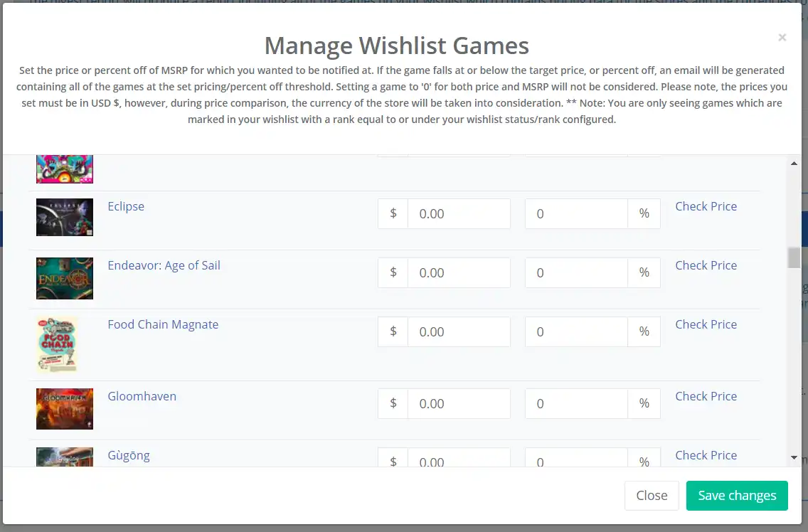The width and height of the screenshot is (808, 532).
Task: Click the Gloomhaven cover thumbnail
Action: click(65, 409)
